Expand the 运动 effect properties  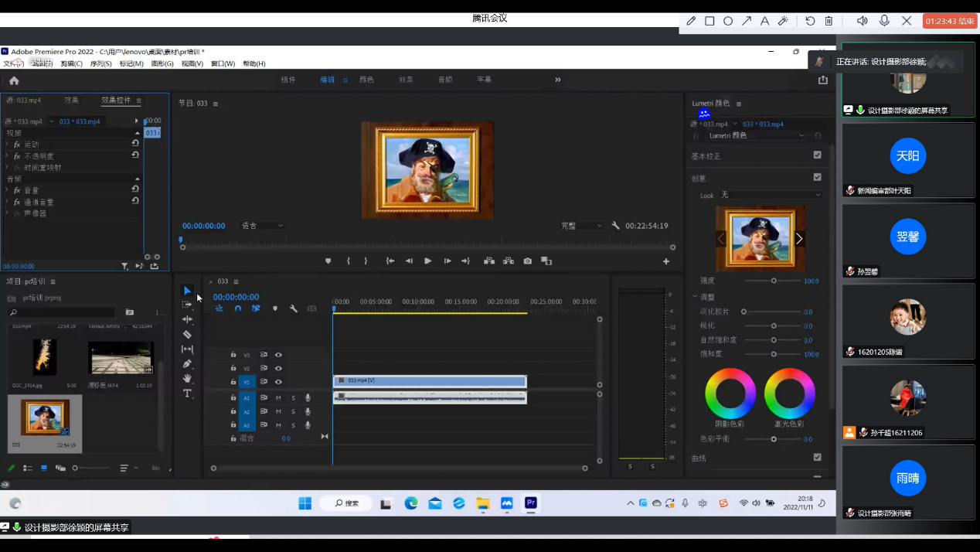click(7, 145)
